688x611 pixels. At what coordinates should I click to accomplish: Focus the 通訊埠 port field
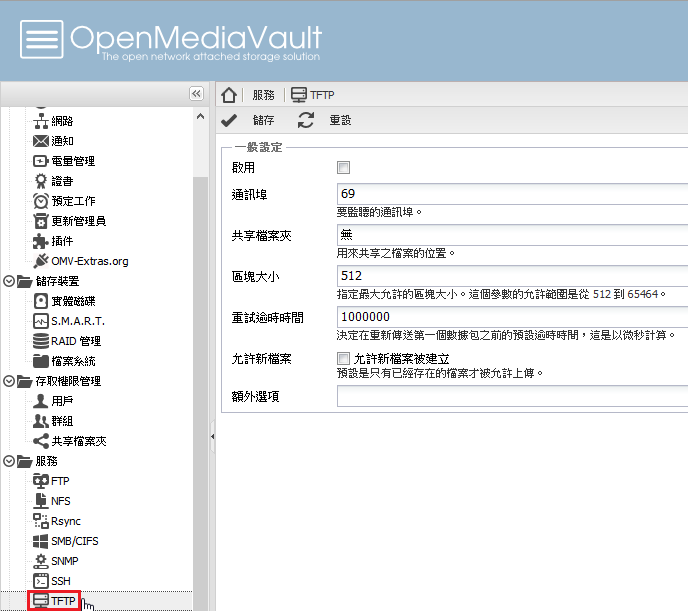pos(512,194)
